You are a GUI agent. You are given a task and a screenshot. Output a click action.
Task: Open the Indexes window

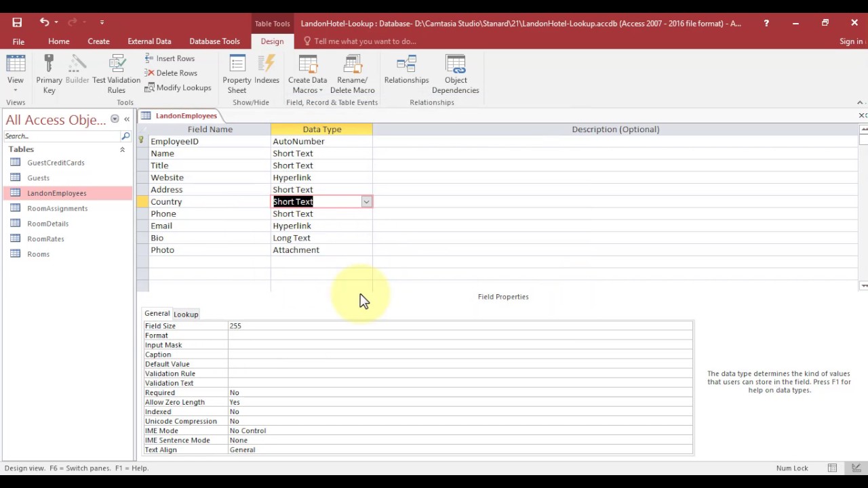[267, 70]
